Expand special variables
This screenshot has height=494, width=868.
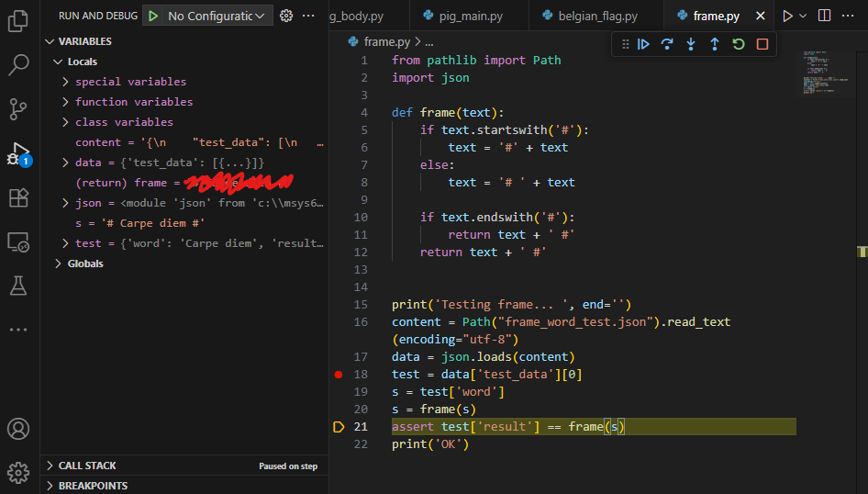[x=66, y=82]
